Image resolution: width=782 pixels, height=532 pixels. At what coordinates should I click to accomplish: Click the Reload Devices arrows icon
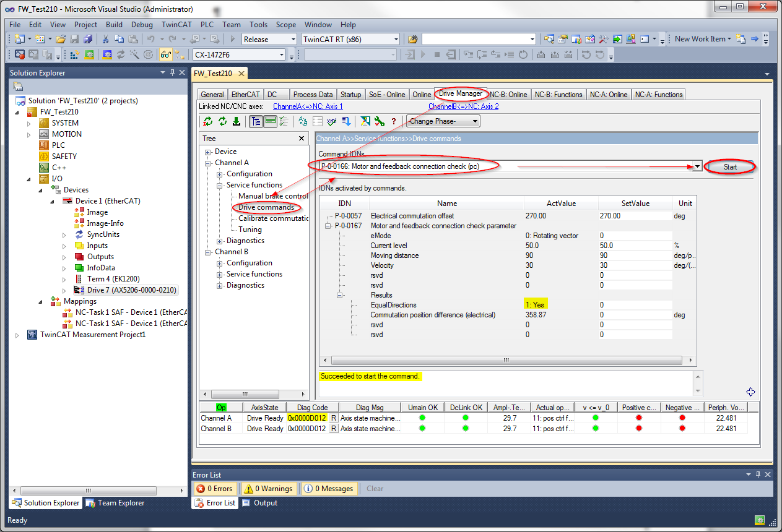pyautogui.click(x=121, y=54)
